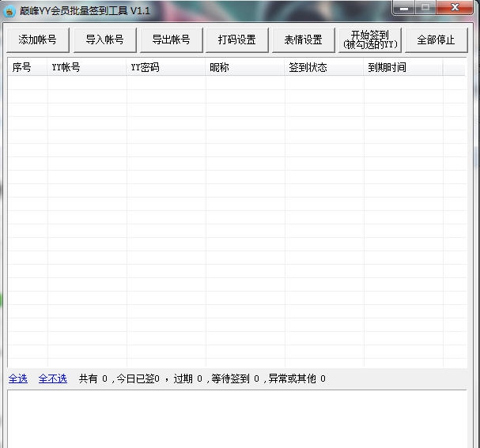Image resolution: width=480 pixels, height=448 pixels.
Task: Click the YY密码 column header
Action: click(166, 67)
